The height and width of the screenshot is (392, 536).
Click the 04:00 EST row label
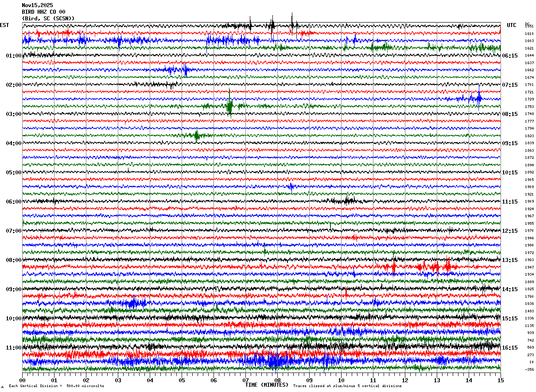click(14, 143)
